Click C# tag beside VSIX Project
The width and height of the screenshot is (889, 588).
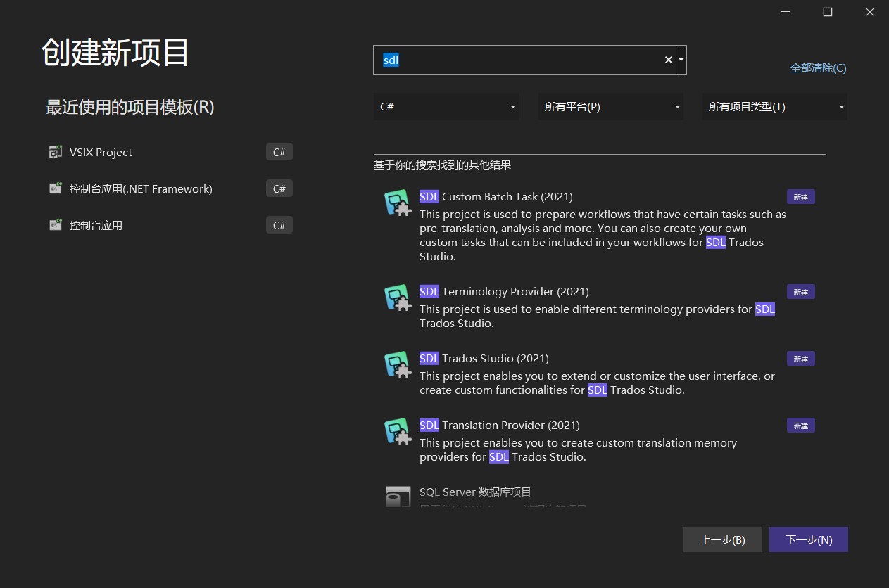click(279, 152)
